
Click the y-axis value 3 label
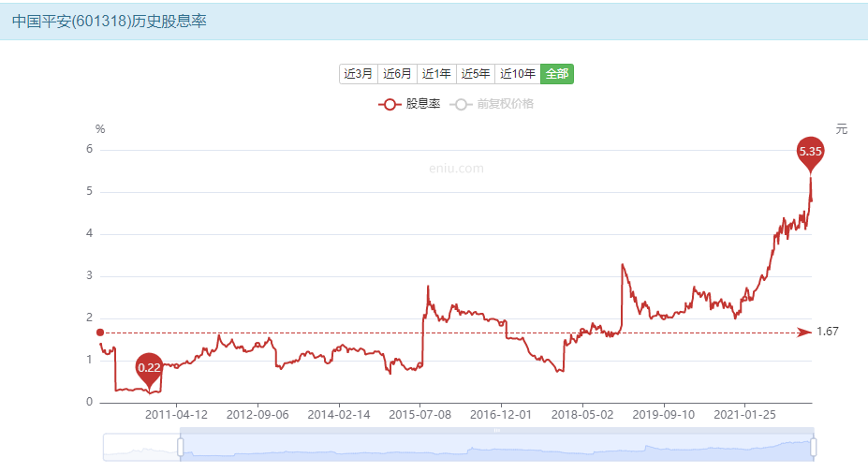point(89,275)
